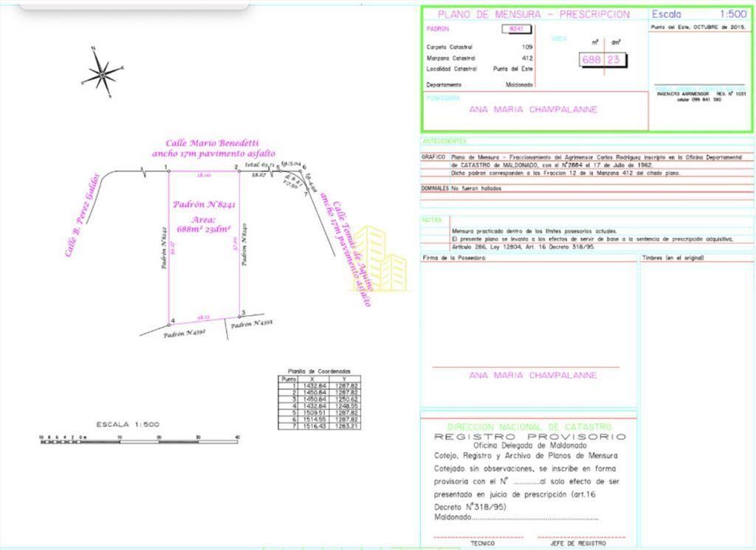Click 'ancho 17m pavimento asfalto' under Calle Mario Benedetti
The image size is (756, 550).
213,154
